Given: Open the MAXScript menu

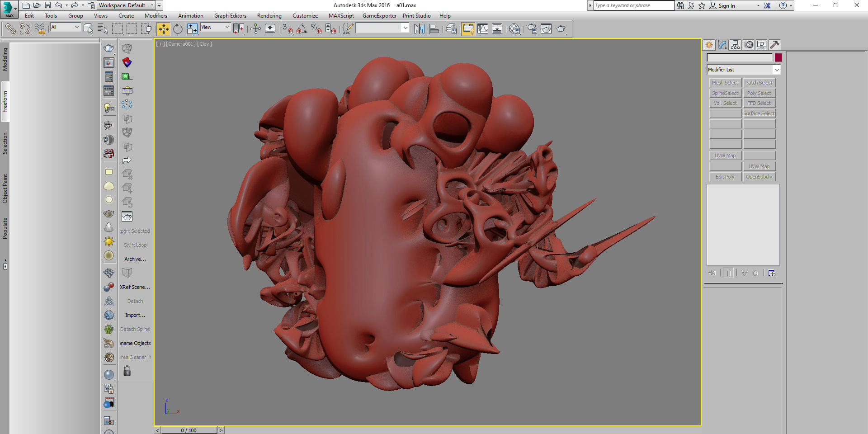Looking at the screenshot, I should click(341, 16).
